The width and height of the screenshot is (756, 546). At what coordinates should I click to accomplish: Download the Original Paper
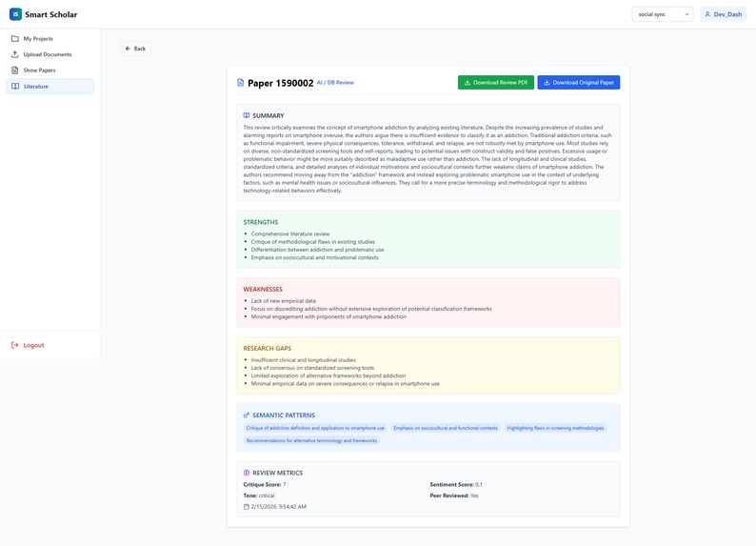(579, 83)
